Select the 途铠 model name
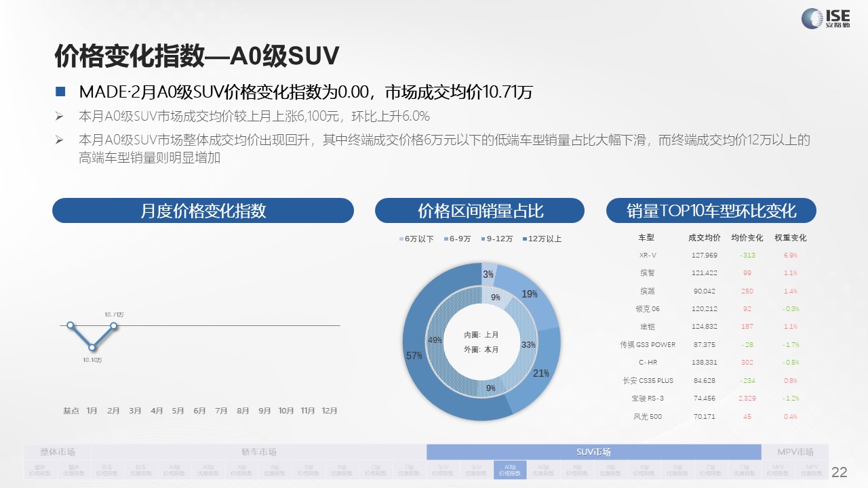 pos(647,327)
